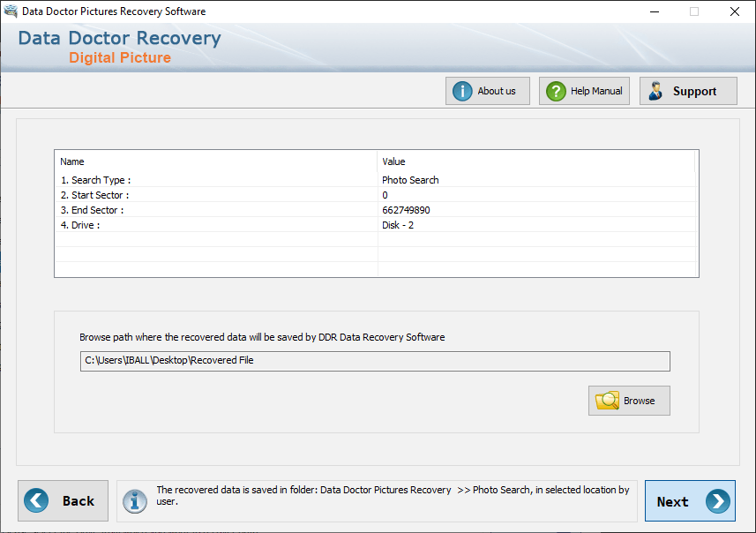Open the About us button label

pos(496,91)
